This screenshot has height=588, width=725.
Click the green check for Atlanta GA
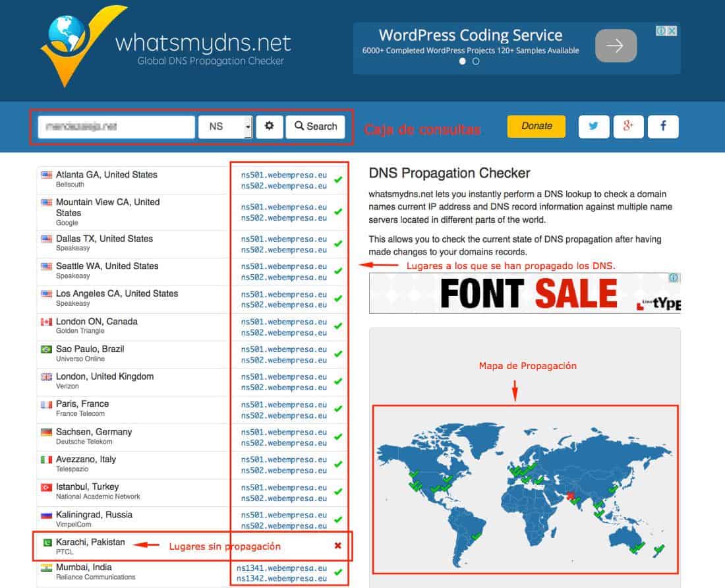coord(339,179)
